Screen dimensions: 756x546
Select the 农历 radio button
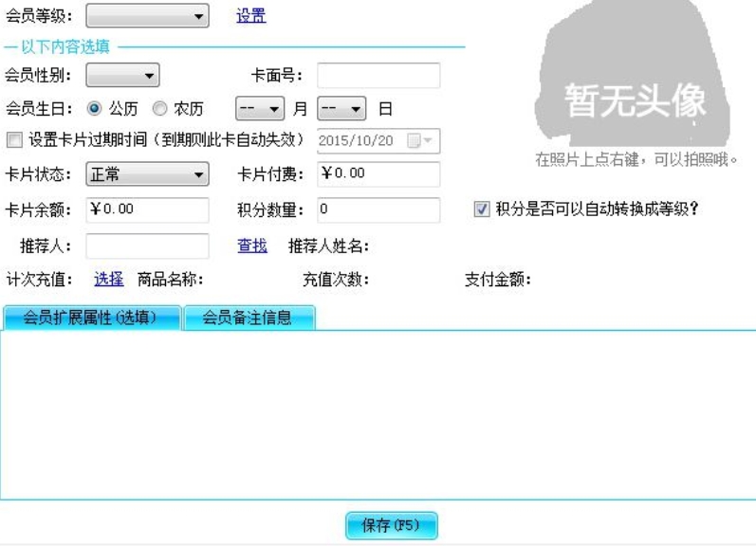pyautogui.click(x=159, y=108)
